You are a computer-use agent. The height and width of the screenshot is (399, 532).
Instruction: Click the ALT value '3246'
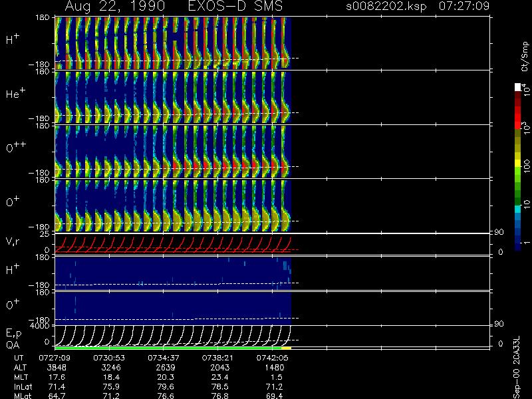pos(111,368)
